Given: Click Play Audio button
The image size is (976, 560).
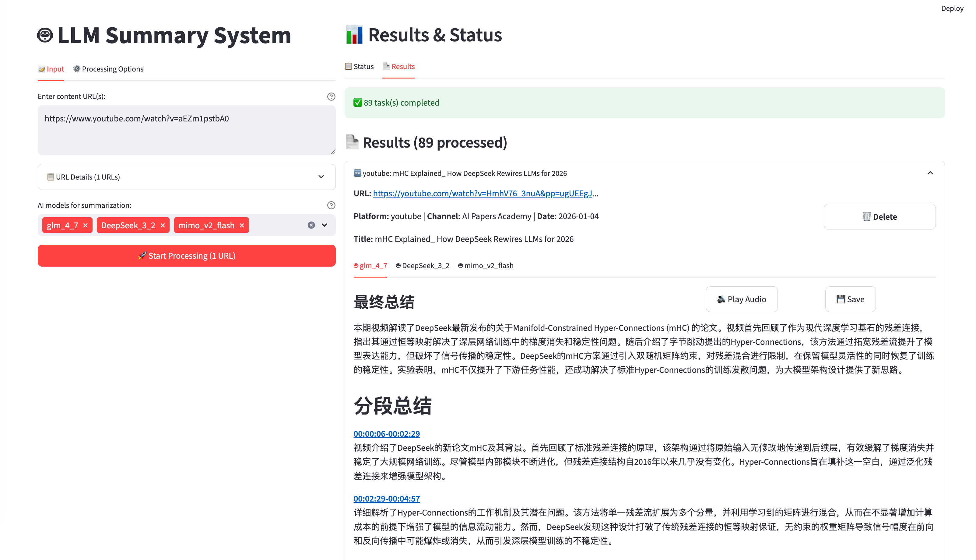Looking at the screenshot, I should [x=741, y=299].
